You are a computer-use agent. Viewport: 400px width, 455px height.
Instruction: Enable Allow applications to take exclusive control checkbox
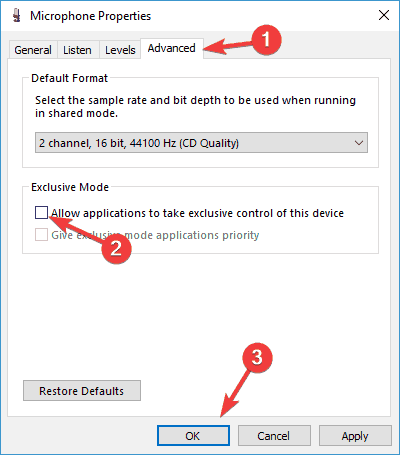(41, 213)
